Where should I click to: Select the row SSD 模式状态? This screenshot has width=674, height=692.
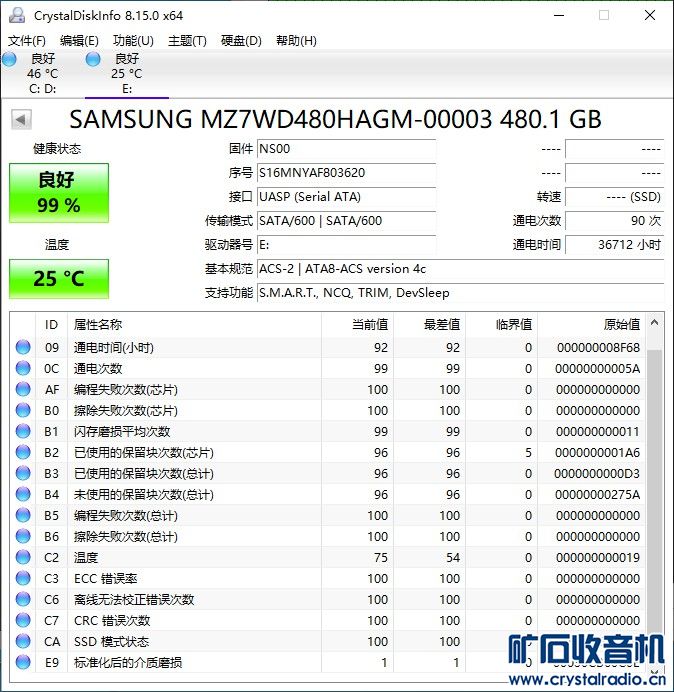click(x=328, y=641)
